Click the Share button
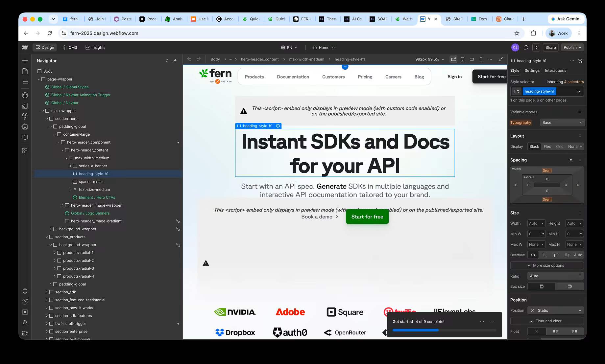This screenshot has height=364, width=605. coord(550,47)
